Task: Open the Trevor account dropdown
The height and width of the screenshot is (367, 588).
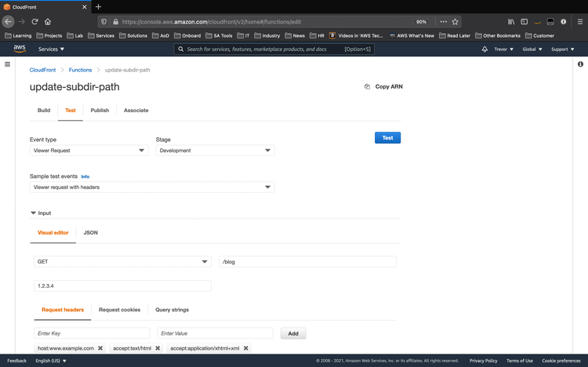Action: click(x=503, y=49)
